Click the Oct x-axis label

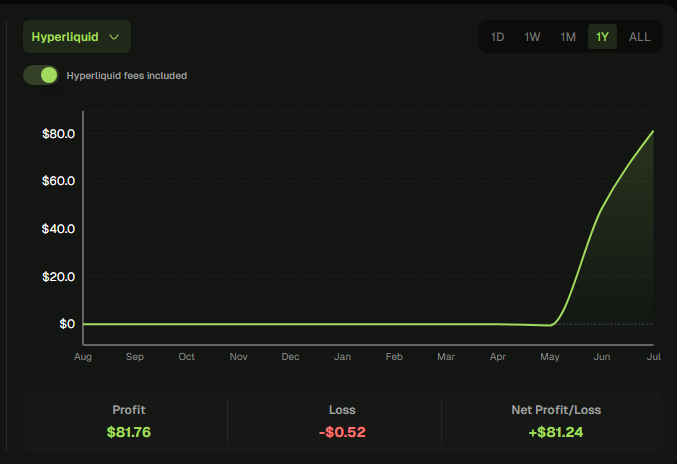pos(187,357)
